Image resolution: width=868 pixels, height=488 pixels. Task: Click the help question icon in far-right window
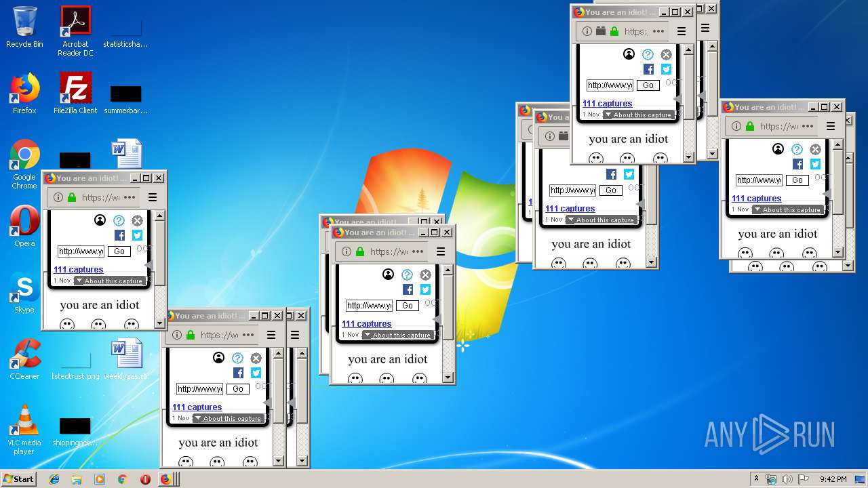(x=797, y=149)
